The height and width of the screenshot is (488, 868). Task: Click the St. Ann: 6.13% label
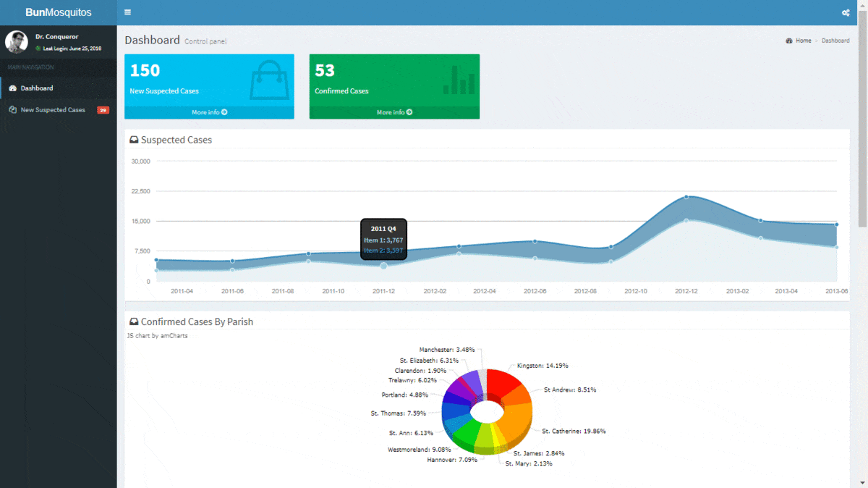411,433
